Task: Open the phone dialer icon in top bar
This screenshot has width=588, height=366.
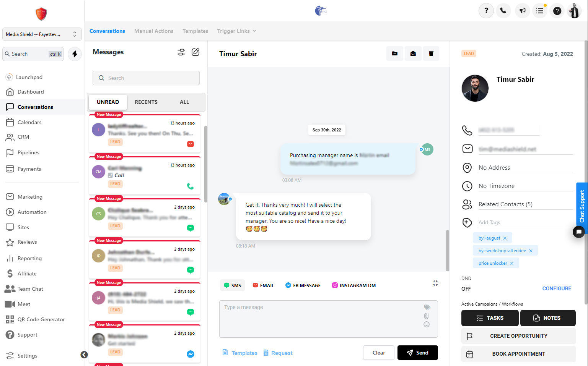Action: (503, 10)
